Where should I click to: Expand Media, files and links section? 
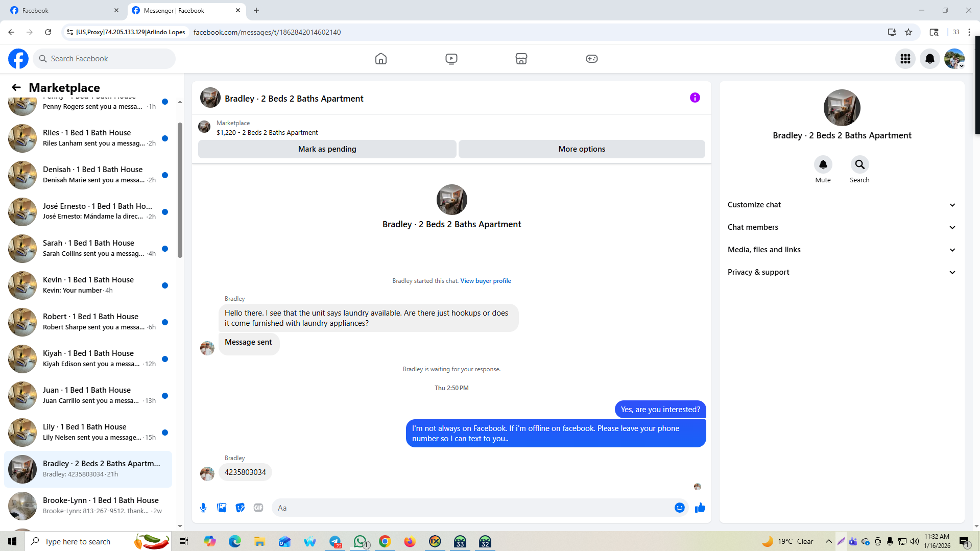pyautogui.click(x=842, y=250)
